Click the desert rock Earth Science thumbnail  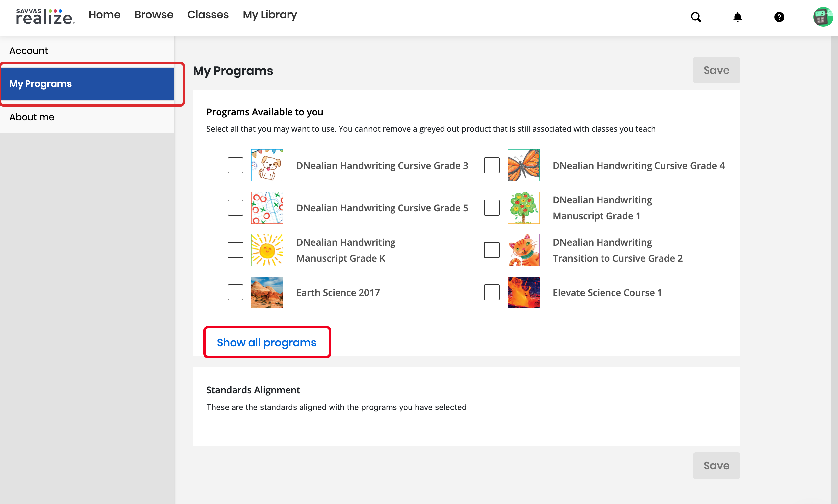(267, 292)
